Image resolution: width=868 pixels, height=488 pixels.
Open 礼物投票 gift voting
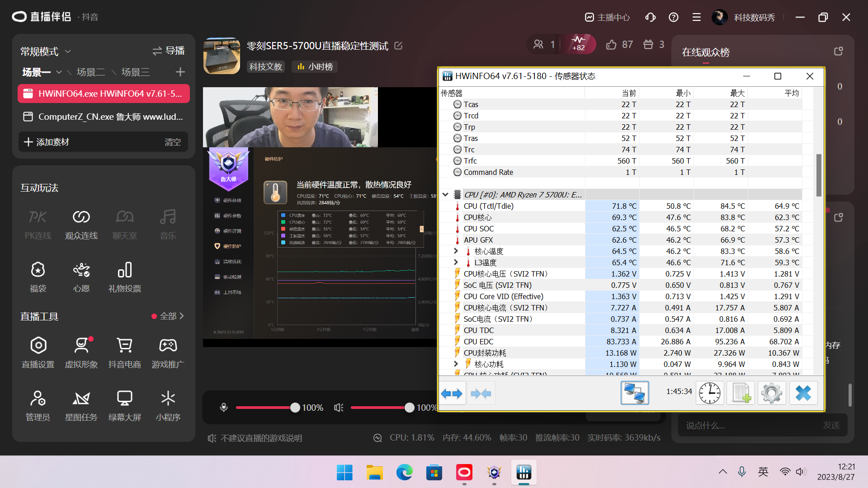[124, 277]
